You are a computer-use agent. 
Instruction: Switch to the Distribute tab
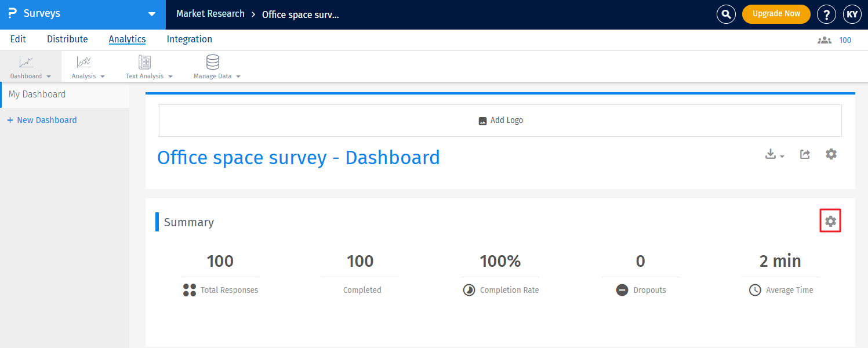pos(67,39)
